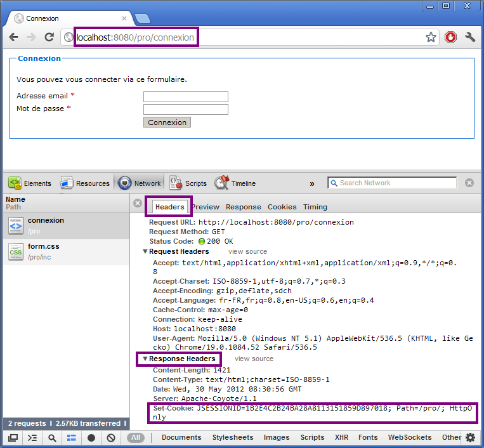Close the request details pane
Image resolution: width=484 pixels, height=448 pixels.
coord(138,203)
